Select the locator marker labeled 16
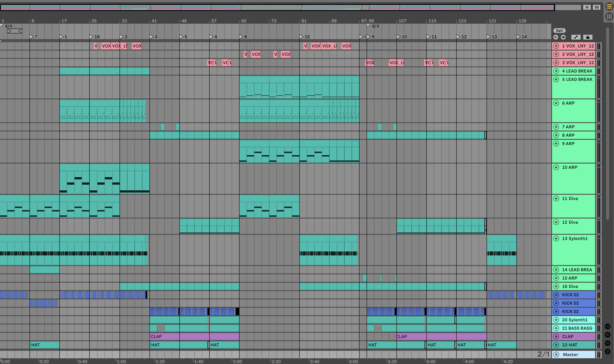 (x=91, y=37)
